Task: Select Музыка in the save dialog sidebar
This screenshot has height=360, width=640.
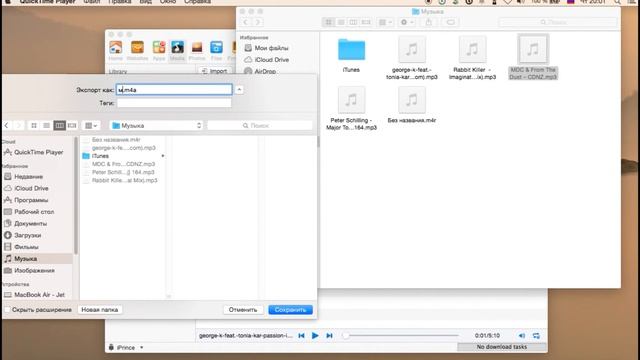Action: point(37,259)
